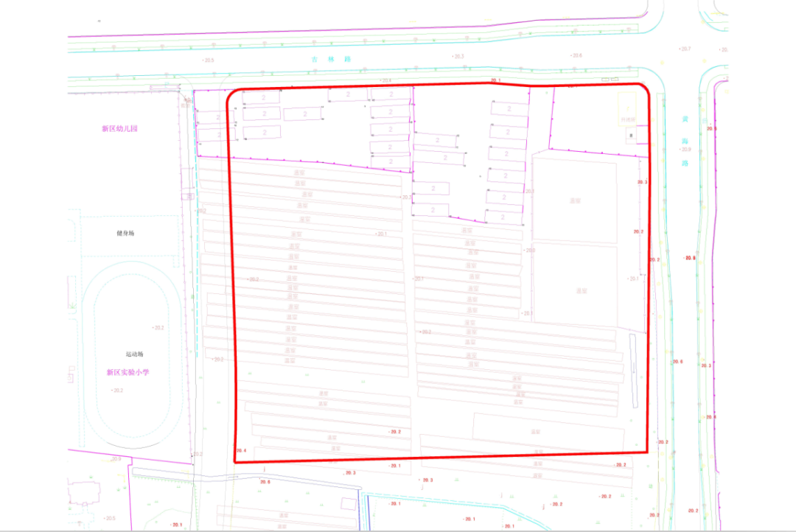Click the yellow building outline near top-right corner

(627, 102)
